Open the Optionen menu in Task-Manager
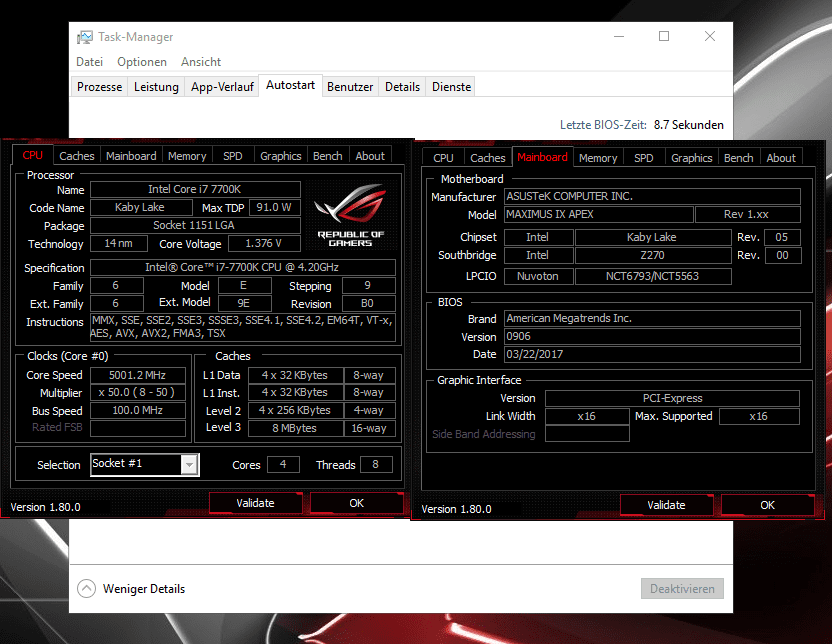Viewport: 832px width, 644px height. pos(142,62)
